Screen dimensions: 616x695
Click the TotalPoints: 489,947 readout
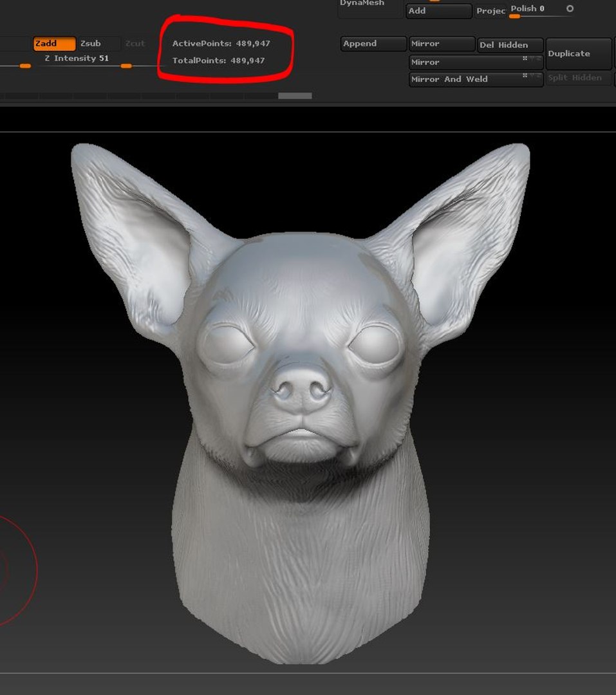[218, 60]
